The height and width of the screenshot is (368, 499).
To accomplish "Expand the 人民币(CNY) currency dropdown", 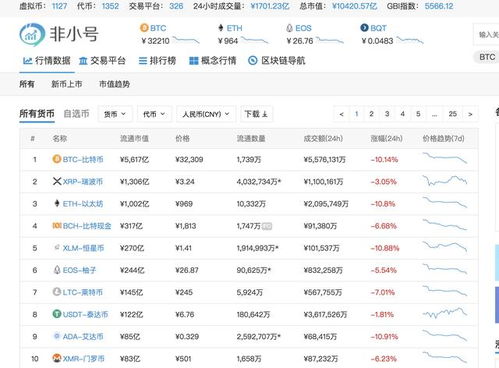I will (x=206, y=114).
